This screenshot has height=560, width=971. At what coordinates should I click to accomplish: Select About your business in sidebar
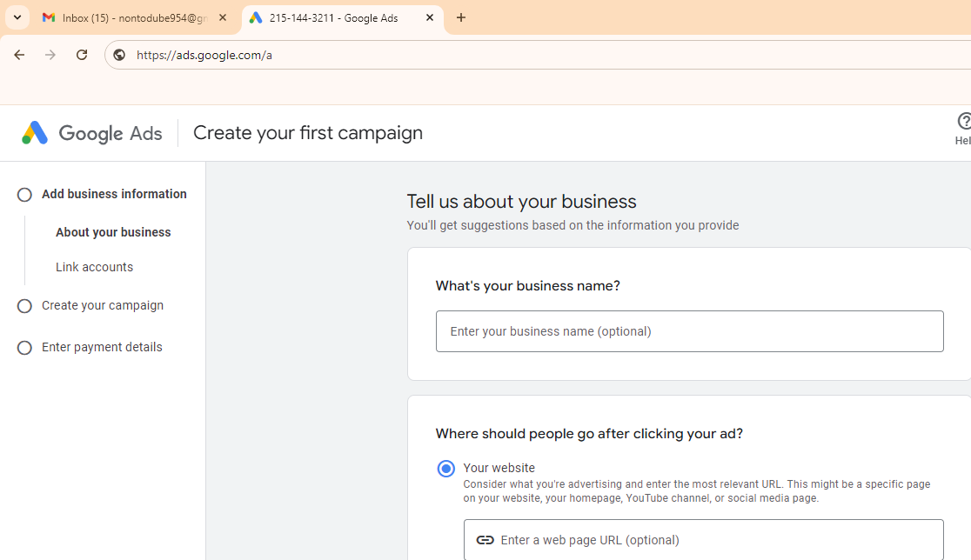point(113,232)
